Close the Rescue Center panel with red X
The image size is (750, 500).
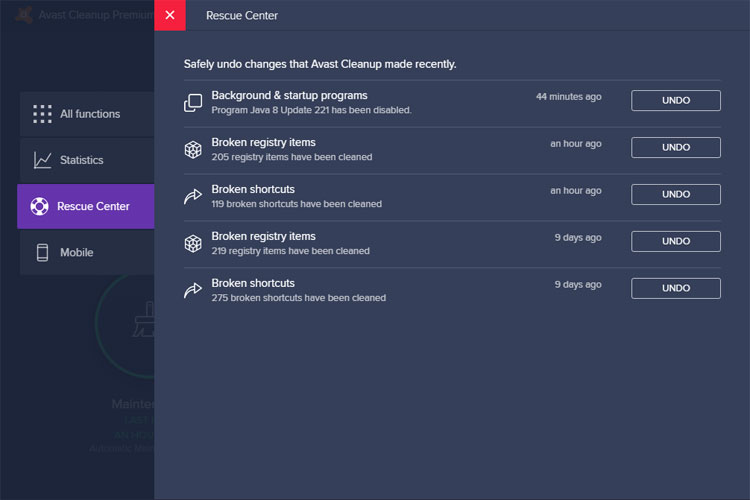tap(170, 15)
